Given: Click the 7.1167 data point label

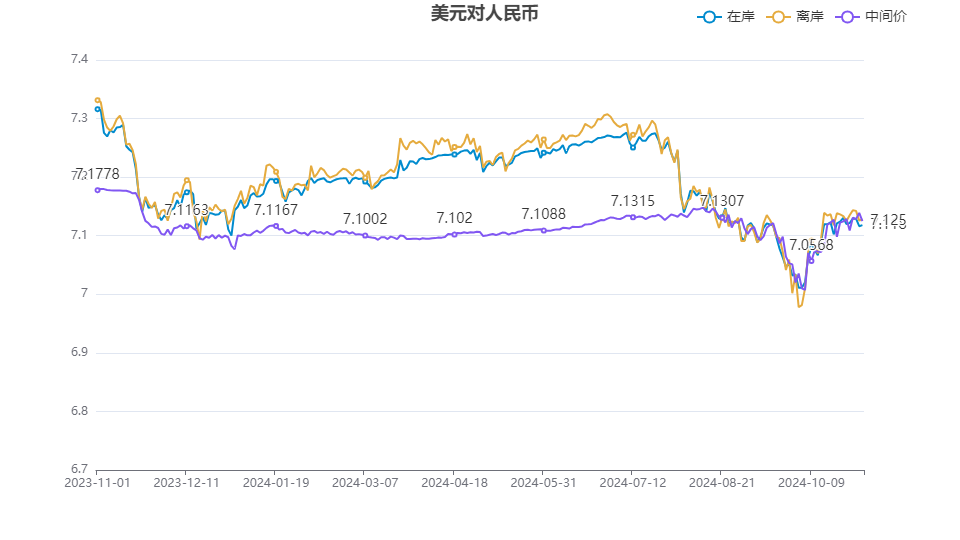Looking at the screenshot, I should tap(276, 210).
